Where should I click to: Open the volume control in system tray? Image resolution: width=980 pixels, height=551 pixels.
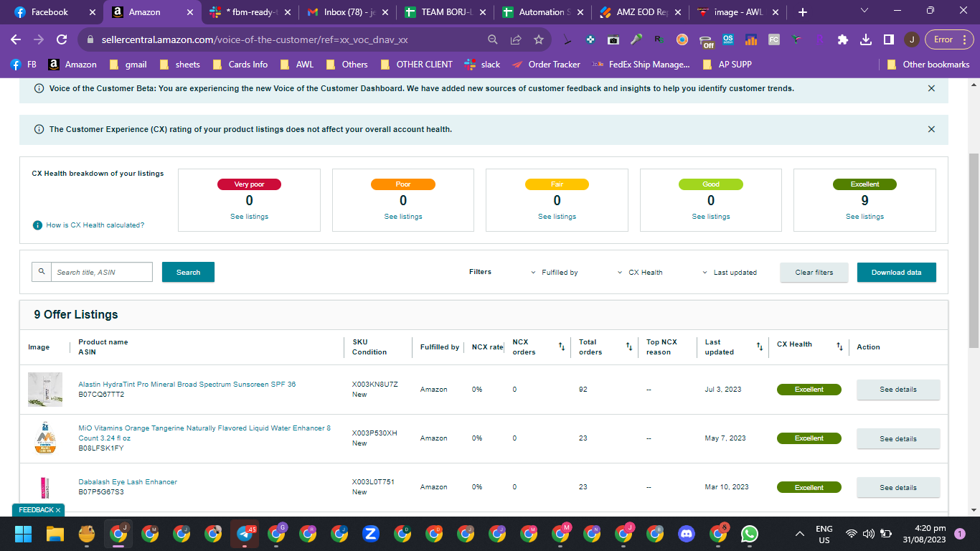[869, 534]
